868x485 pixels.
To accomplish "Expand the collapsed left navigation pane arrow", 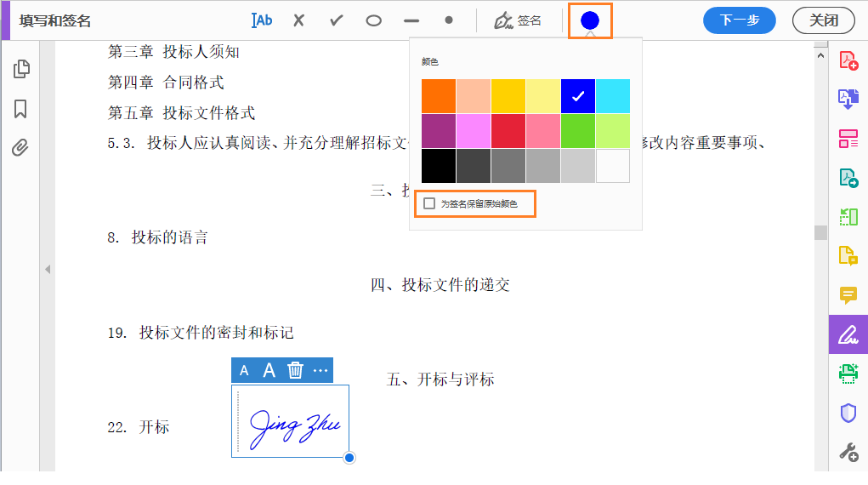I will (x=48, y=270).
